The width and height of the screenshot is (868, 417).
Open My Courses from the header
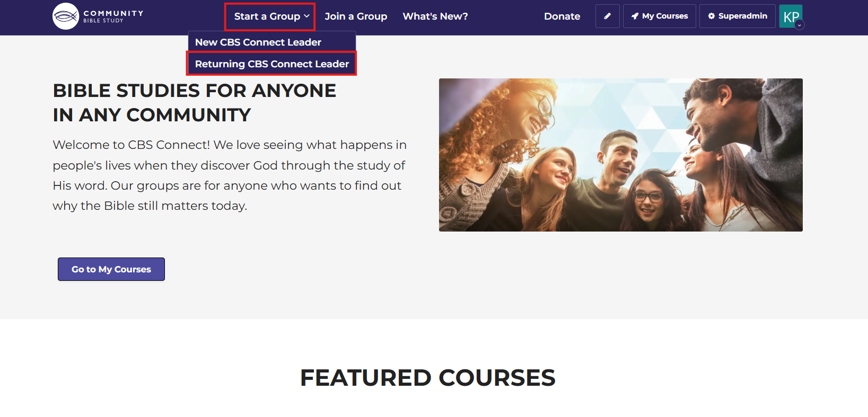point(660,16)
